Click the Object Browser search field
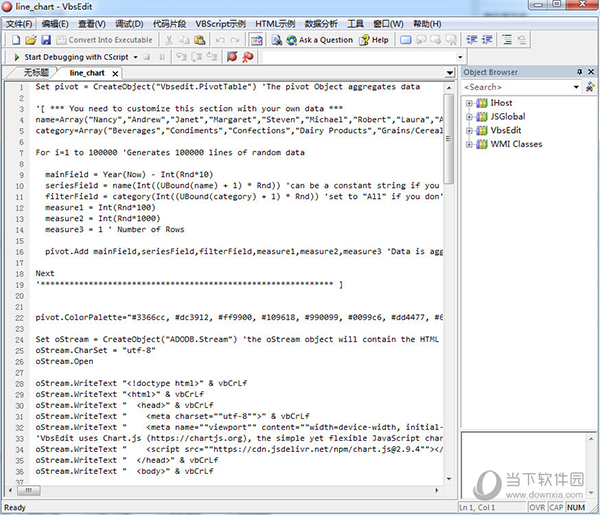 tap(514, 87)
